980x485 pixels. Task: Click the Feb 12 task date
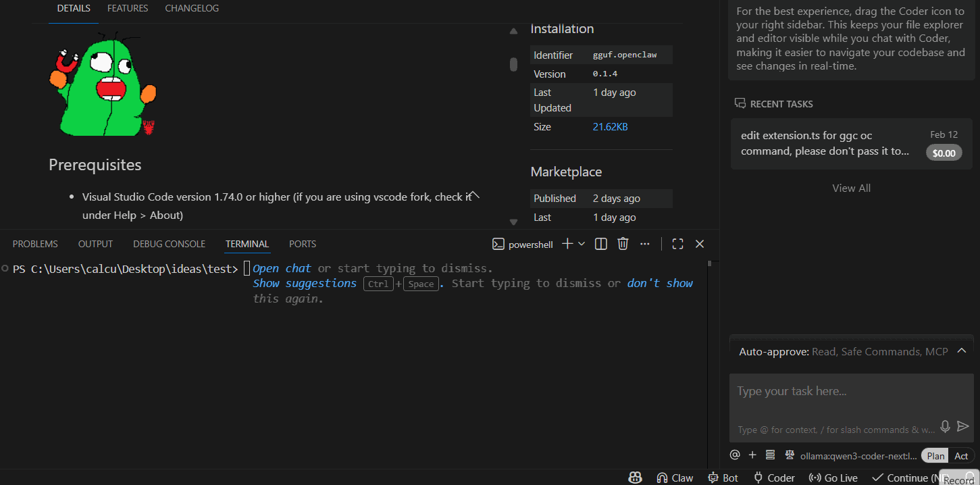[x=944, y=134]
